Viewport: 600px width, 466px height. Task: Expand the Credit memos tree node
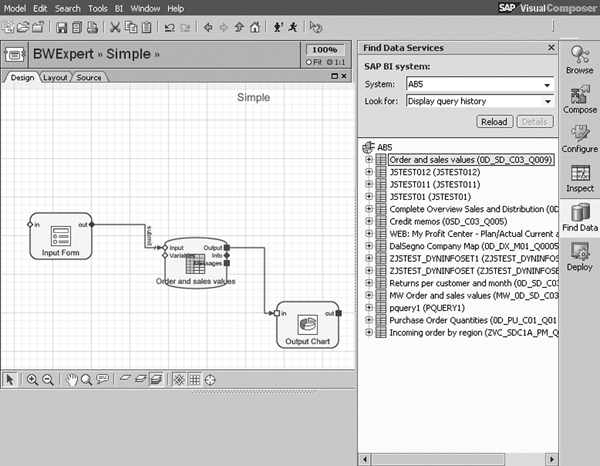tap(369, 221)
